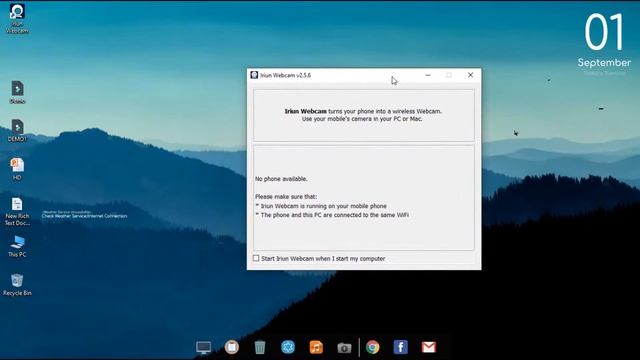Minimize the Iriun Webcam window
The width and height of the screenshot is (640, 360).
pos(428,75)
